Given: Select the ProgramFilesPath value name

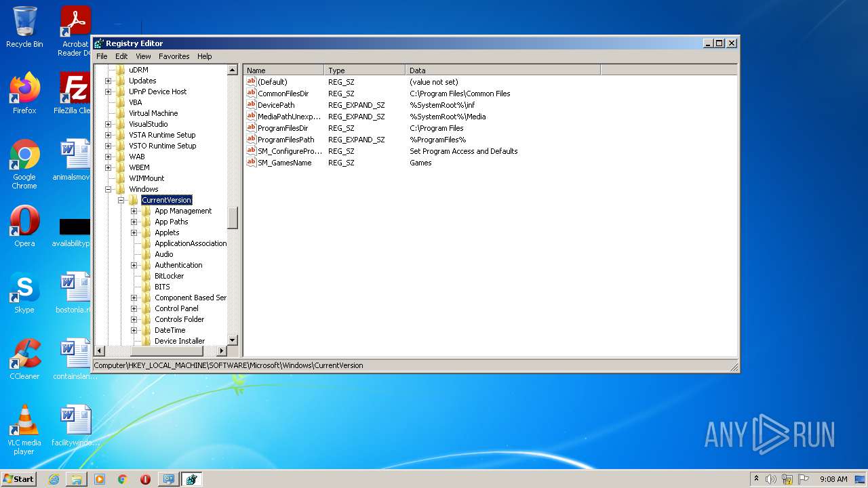Looking at the screenshot, I should (x=285, y=140).
